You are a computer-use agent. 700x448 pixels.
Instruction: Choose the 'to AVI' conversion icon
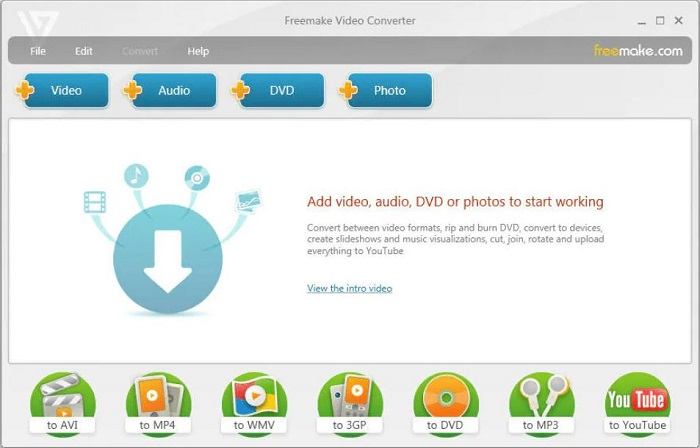coord(62,404)
